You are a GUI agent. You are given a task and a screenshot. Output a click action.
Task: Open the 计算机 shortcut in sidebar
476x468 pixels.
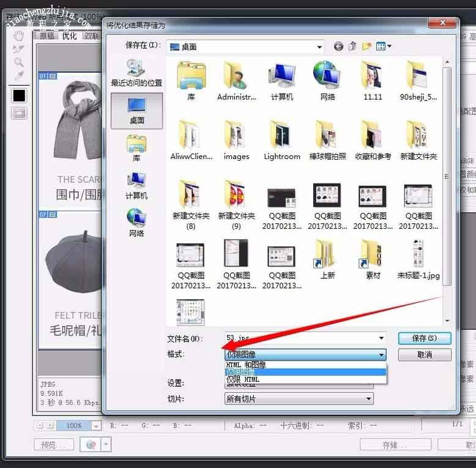click(136, 185)
